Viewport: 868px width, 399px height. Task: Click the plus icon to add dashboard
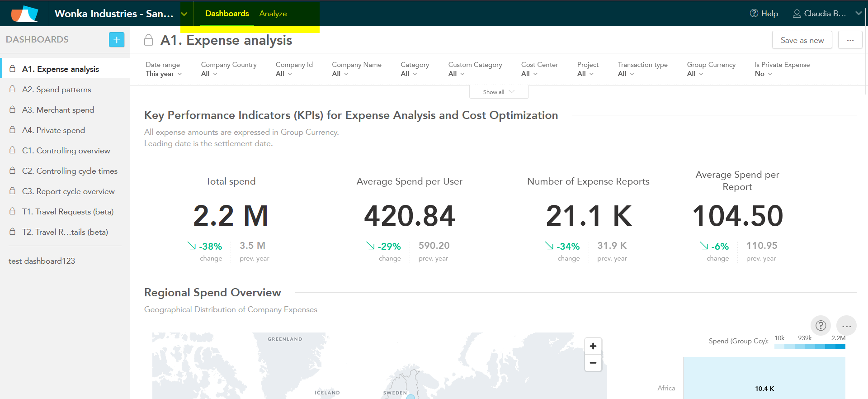(x=117, y=40)
